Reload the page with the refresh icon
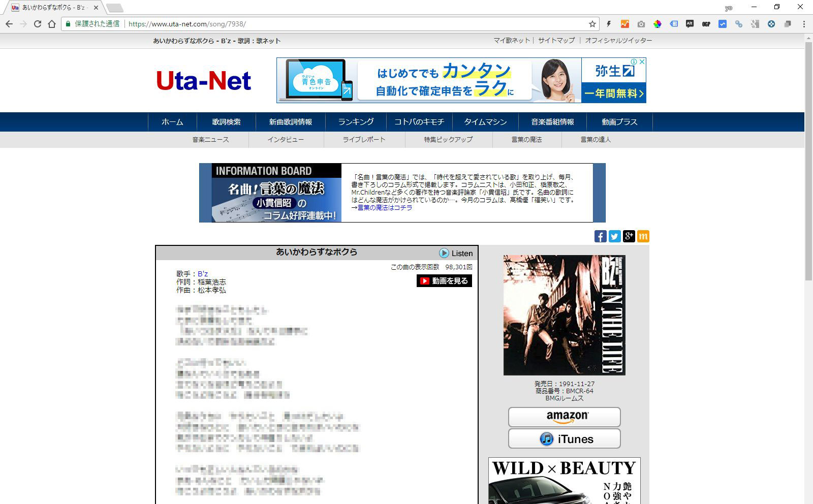 (x=38, y=24)
